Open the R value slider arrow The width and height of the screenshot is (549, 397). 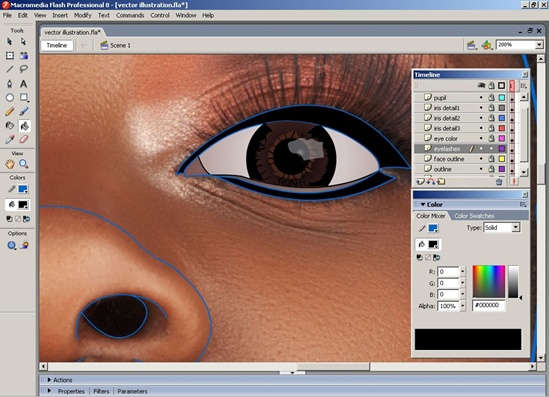click(463, 272)
